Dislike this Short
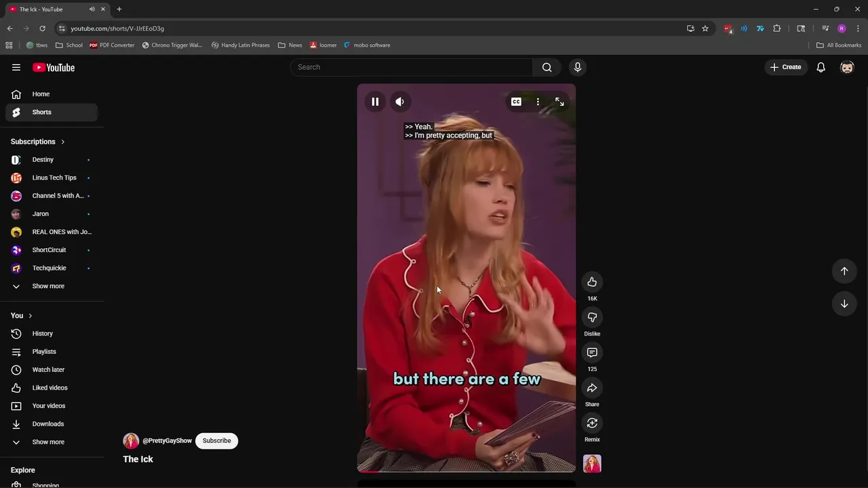This screenshot has width=868, height=488. pyautogui.click(x=592, y=317)
